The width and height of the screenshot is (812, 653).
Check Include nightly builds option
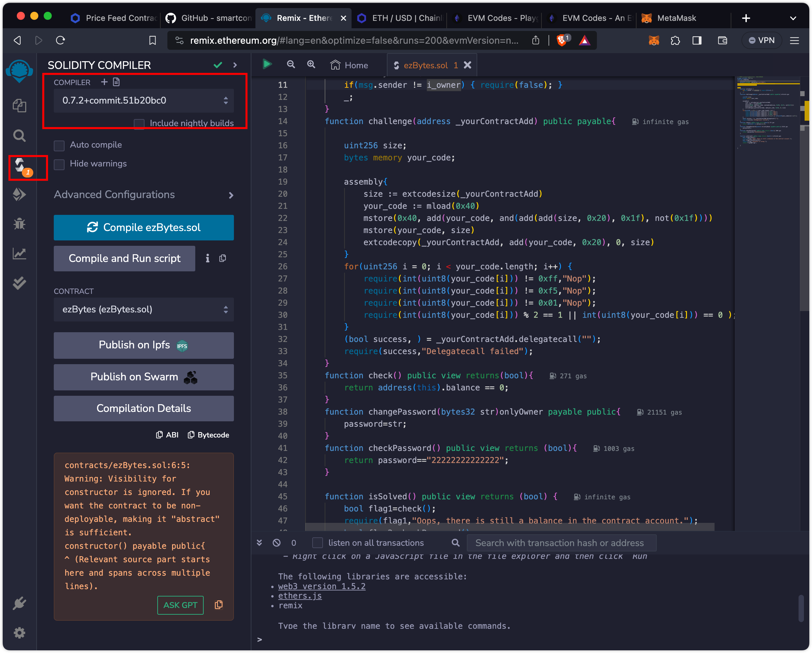139,124
